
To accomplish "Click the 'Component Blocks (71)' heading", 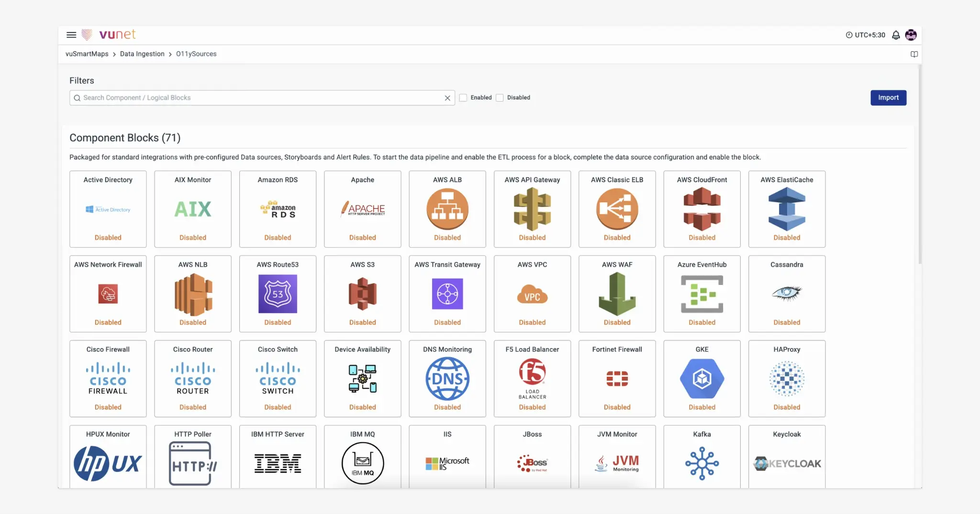I will [125, 138].
